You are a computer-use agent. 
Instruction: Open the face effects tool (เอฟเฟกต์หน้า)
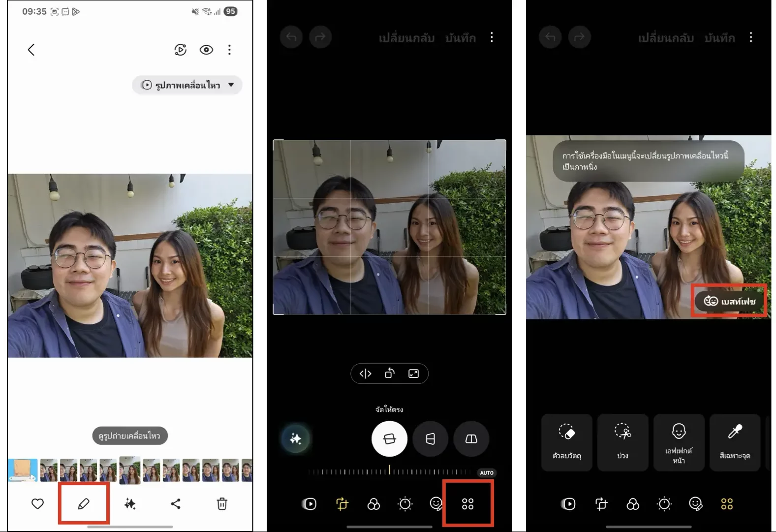[679, 442]
